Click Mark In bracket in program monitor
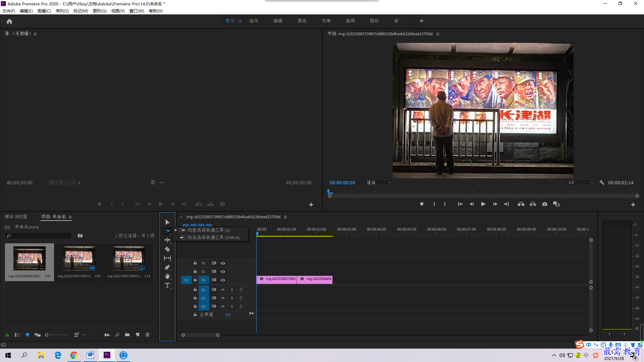This screenshot has width=644, height=362. tap(434, 204)
